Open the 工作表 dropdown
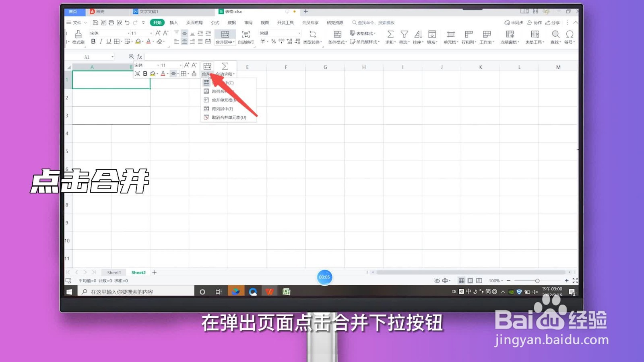The height and width of the screenshot is (362, 644). click(x=487, y=37)
